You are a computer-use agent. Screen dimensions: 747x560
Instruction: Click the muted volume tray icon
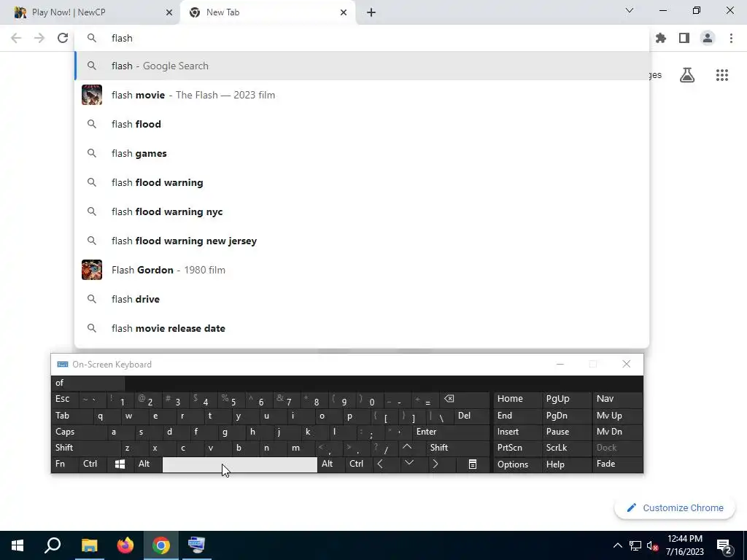point(653,545)
